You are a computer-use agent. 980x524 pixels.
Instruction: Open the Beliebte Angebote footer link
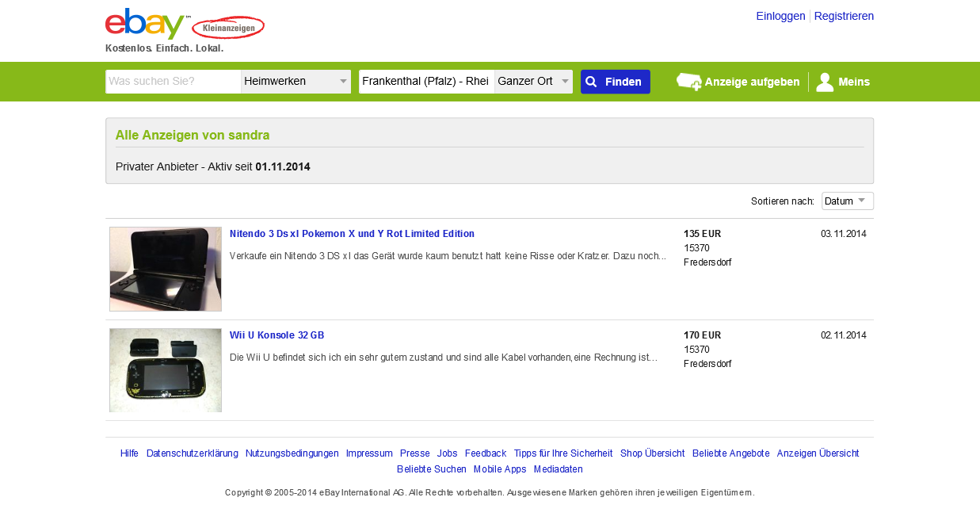tap(731, 453)
